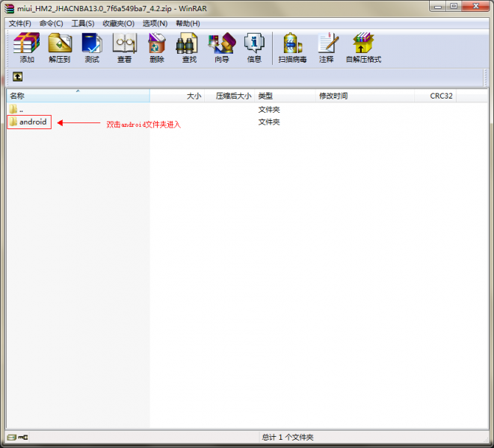Click the 文件夹 type cell of '..' row

tap(269, 110)
